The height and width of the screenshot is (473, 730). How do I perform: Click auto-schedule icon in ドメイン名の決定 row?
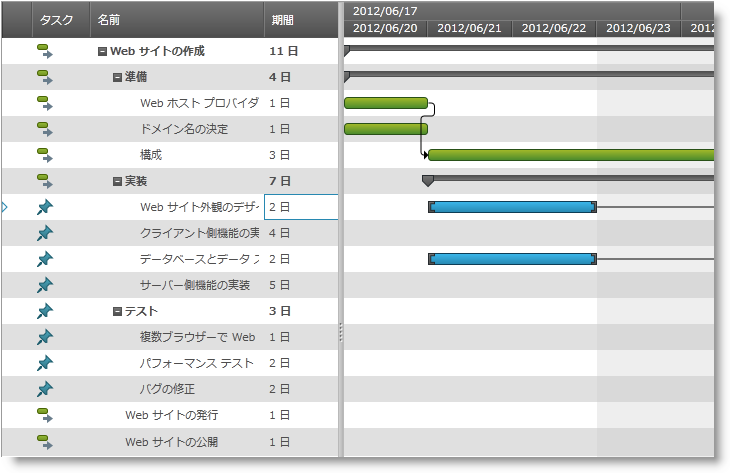point(45,129)
